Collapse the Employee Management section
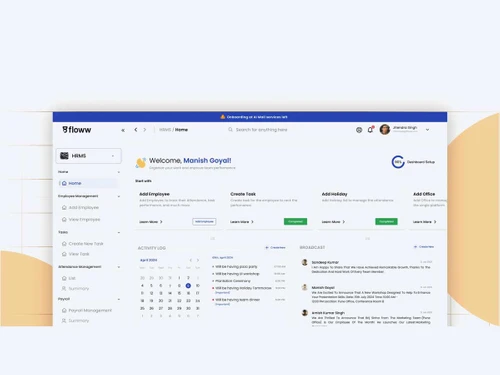Screen dimensions: 500x375 (119, 196)
